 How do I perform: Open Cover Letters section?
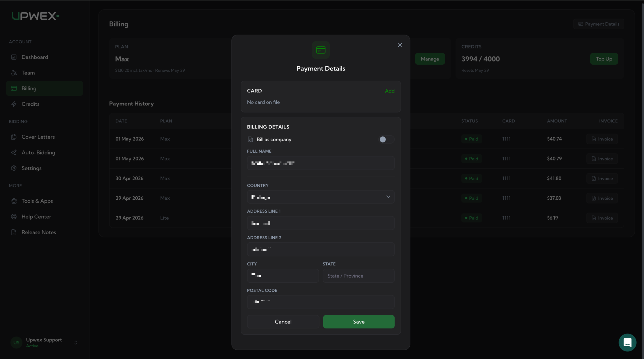pos(44,137)
